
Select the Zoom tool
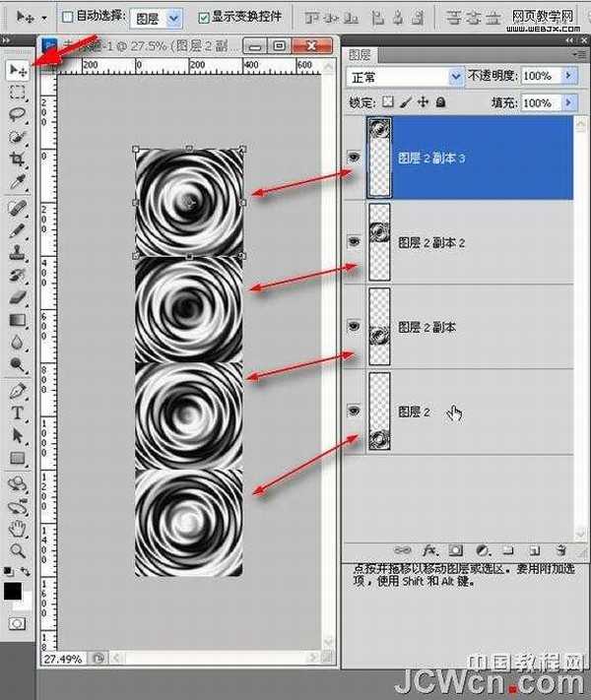(18, 551)
